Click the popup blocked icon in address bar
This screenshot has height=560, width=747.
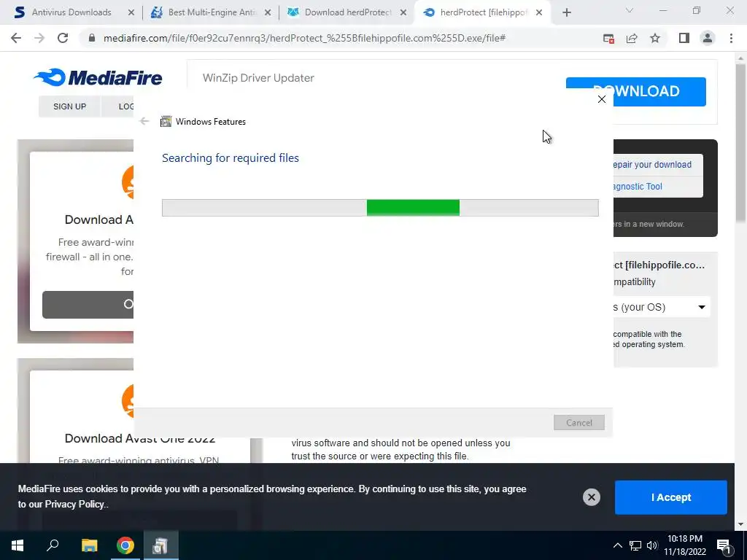pyautogui.click(x=608, y=38)
